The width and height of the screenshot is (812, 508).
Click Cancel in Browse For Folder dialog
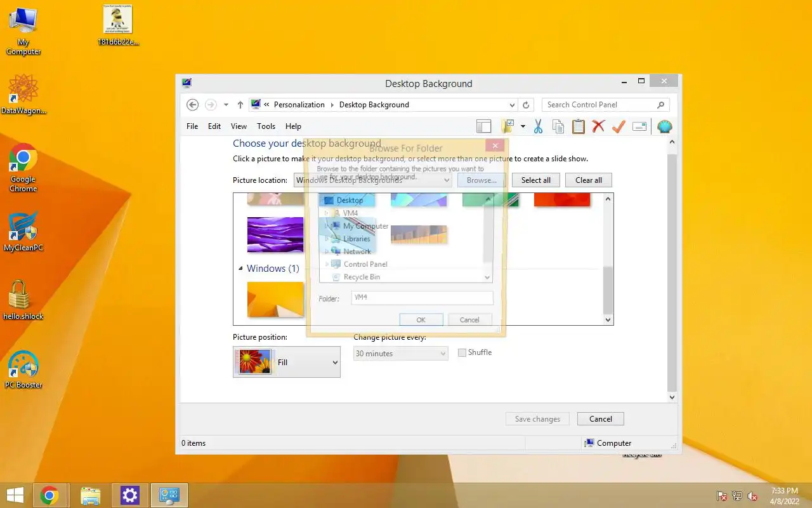point(469,320)
